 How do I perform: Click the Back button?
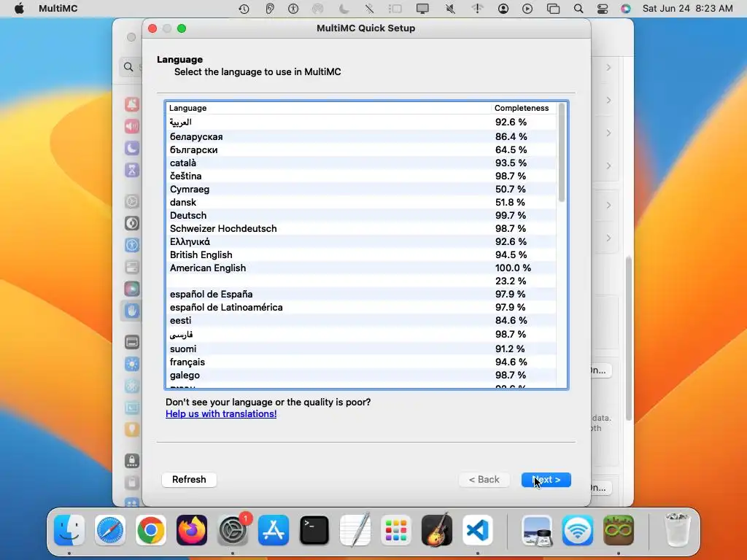tap(484, 480)
